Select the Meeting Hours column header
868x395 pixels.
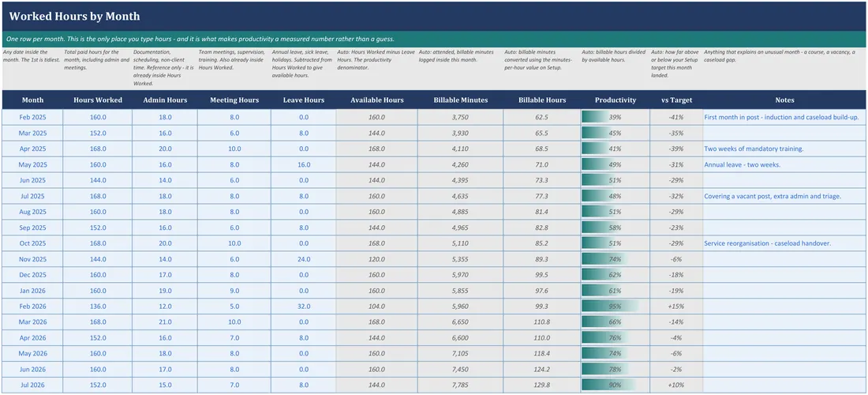click(x=234, y=100)
